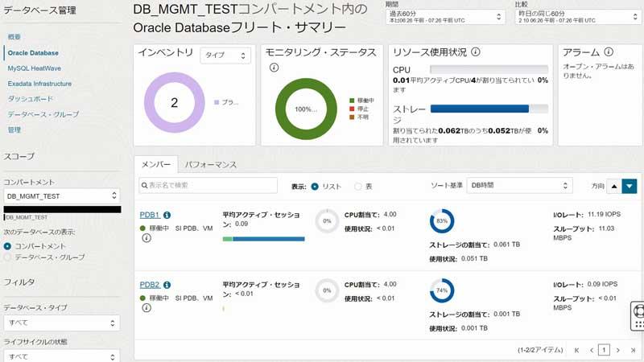Screen dimensions: 644x362
Task: Show info for リソース使用状況 heading
Action: pos(476,52)
